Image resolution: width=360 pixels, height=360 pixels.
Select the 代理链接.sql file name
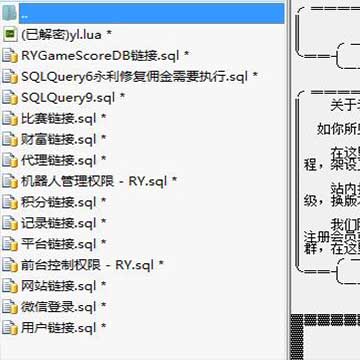pos(64,160)
